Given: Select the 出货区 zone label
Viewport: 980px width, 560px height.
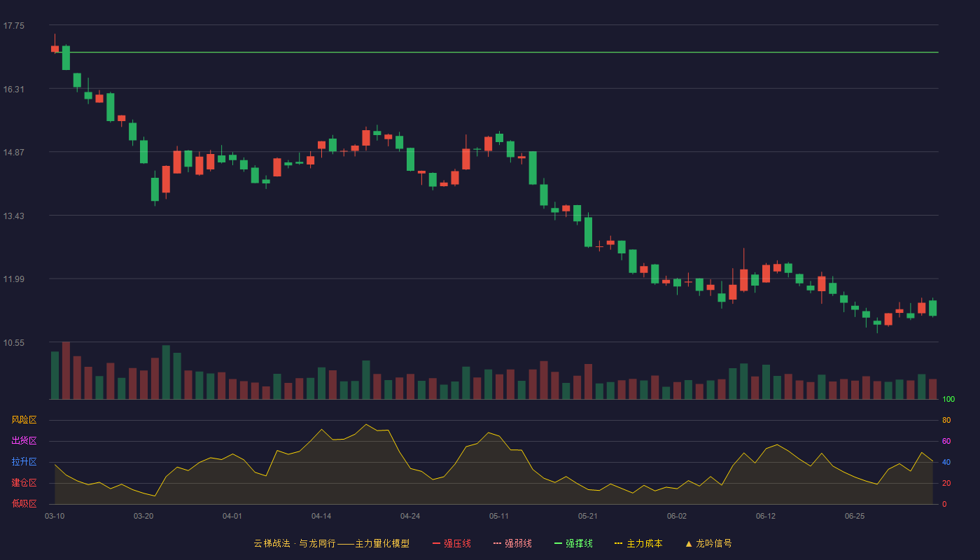Looking at the screenshot, I should pos(24,441).
